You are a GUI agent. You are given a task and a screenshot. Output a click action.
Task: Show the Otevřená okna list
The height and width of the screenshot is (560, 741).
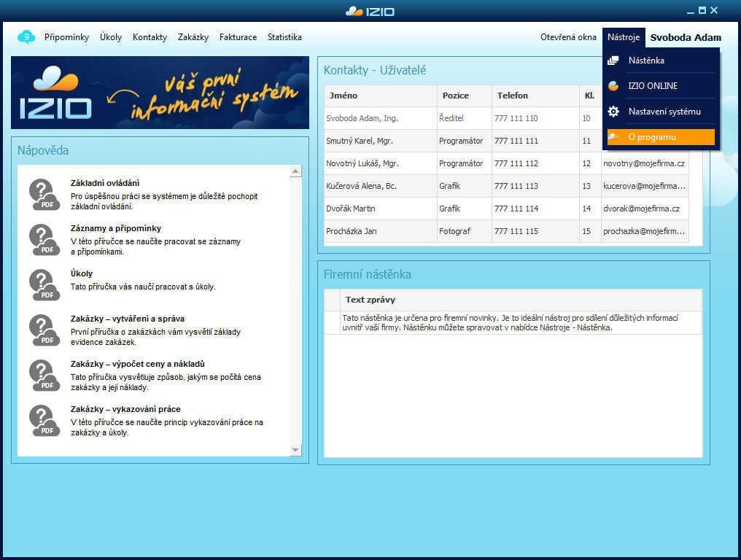[x=568, y=37]
